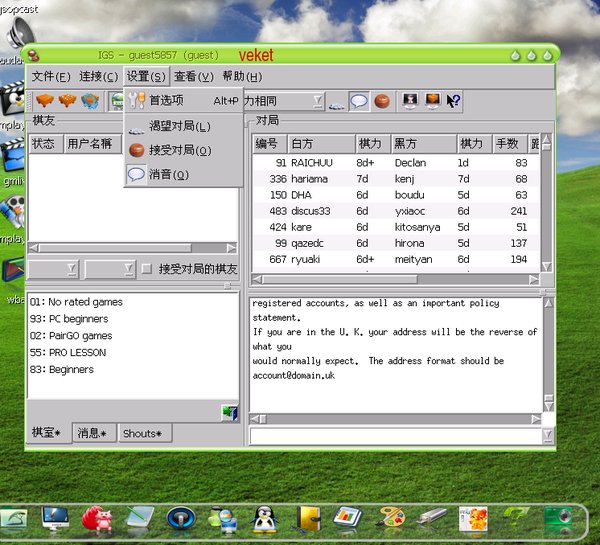The width and height of the screenshot is (600, 545).
Task: Toggle 渴望对局 in the settings menu
Action: pyautogui.click(x=180, y=126)
